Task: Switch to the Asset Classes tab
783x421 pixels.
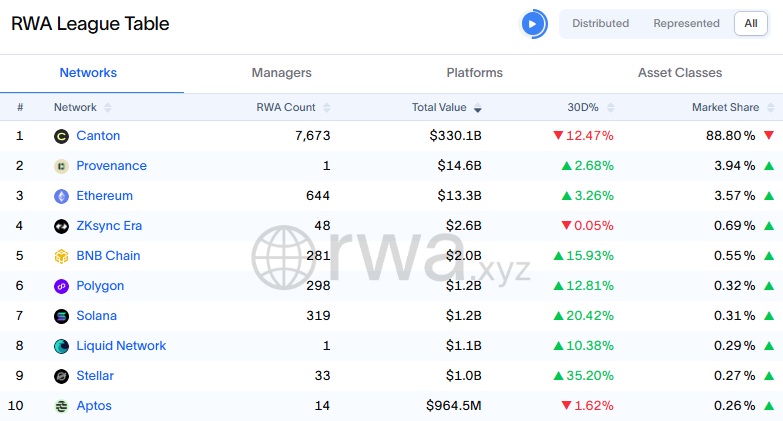Action: point(680,73)
